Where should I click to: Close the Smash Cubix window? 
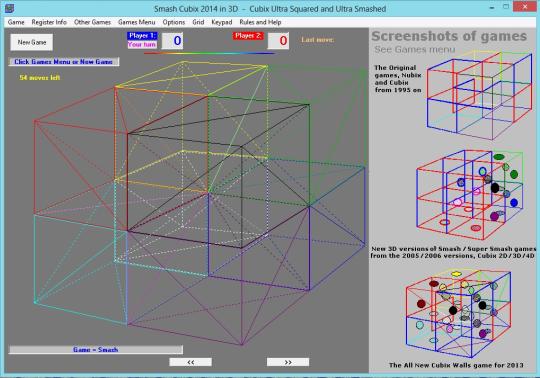[525, 7]
